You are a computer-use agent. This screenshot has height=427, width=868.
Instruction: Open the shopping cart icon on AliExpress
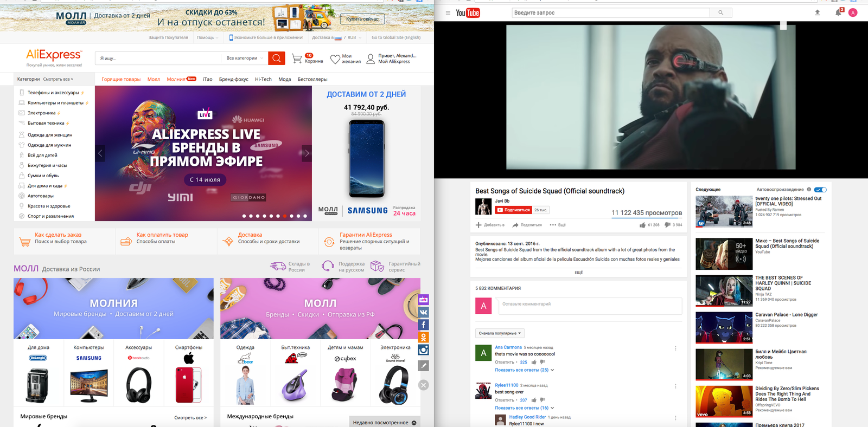[x=297, y=59]
